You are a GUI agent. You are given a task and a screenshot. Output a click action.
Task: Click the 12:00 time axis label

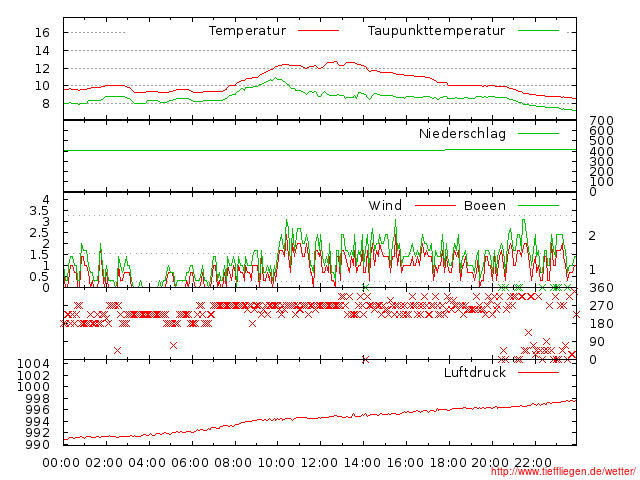pyautogui.click(x=319, y=463)
